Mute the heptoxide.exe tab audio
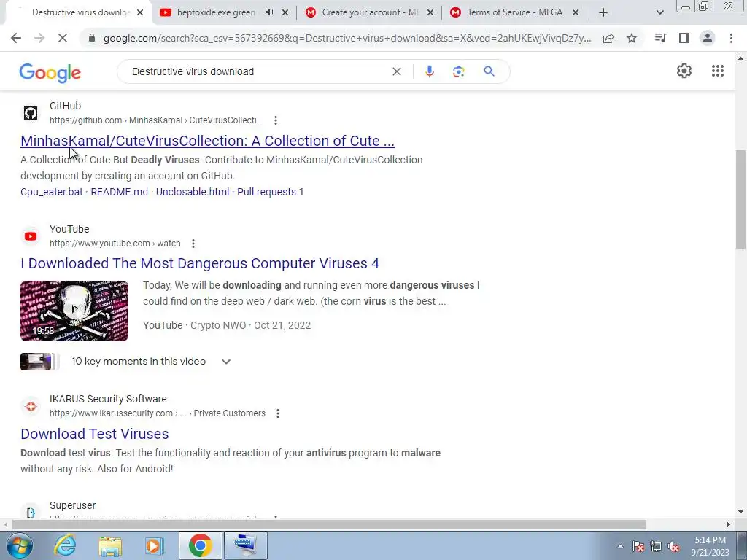The image size is (747, 560). pos(270,12)
